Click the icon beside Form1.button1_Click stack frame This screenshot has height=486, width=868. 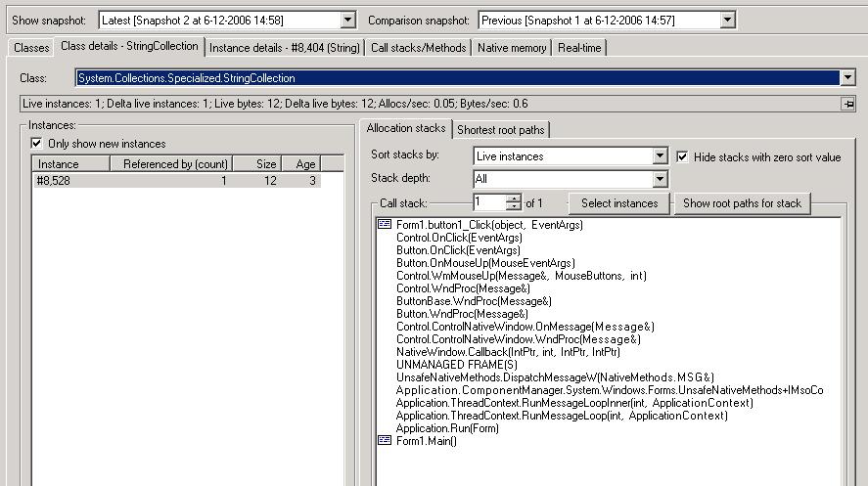pos(385,225)
